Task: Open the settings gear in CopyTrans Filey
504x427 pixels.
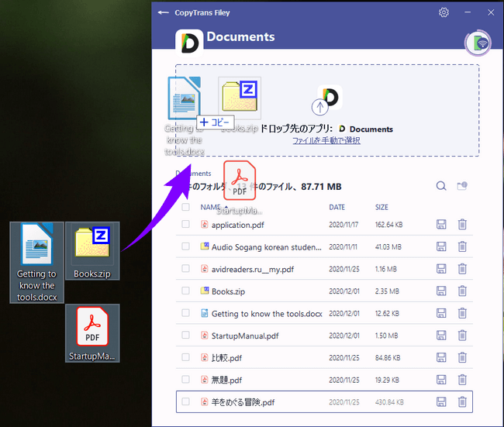Action: (x=444, y=12)
